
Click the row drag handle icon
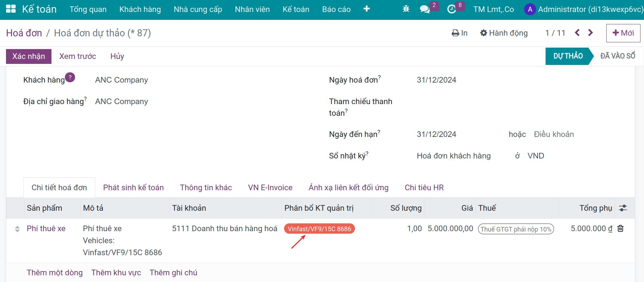point(17,229)
